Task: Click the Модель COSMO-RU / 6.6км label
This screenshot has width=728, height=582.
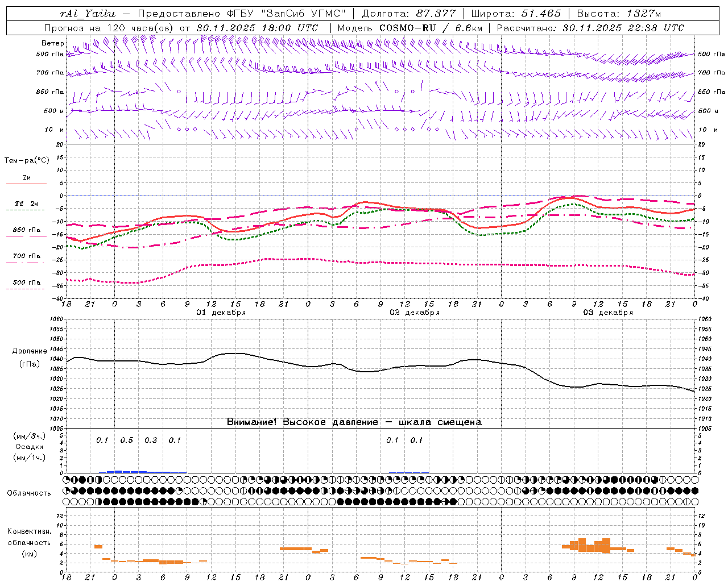Action: (x=409, y=28)
